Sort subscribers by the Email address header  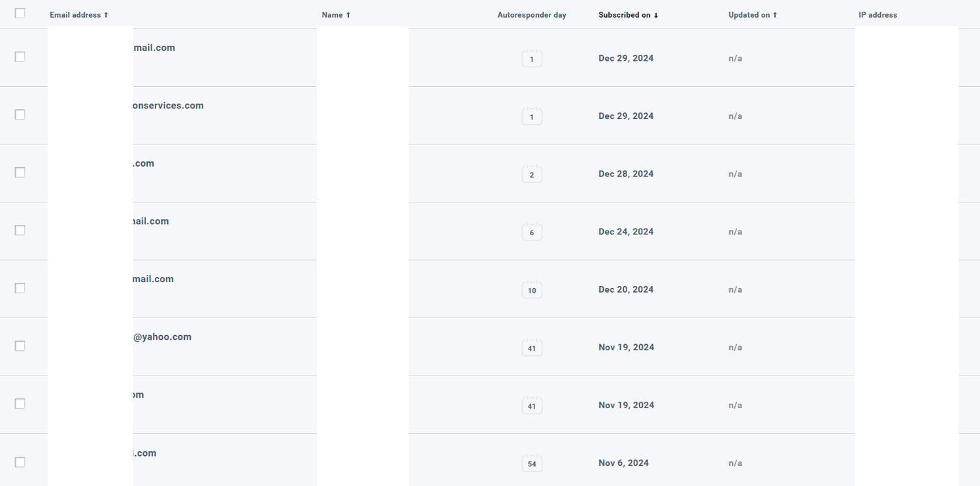75,14
